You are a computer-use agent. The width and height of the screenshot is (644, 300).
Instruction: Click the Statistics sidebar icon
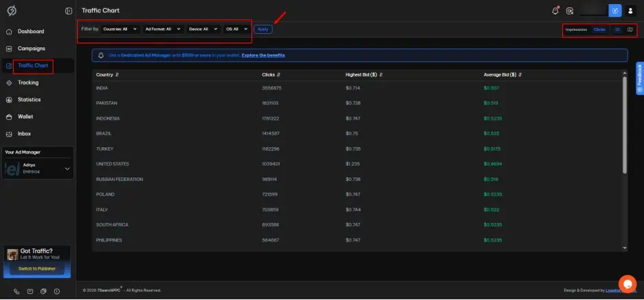(x=9, y=100)
